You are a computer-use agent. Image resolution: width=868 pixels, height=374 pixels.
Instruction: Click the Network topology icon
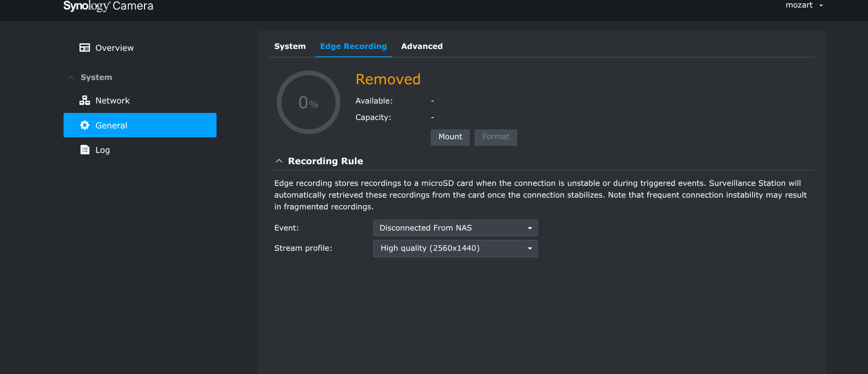(85, 100)
